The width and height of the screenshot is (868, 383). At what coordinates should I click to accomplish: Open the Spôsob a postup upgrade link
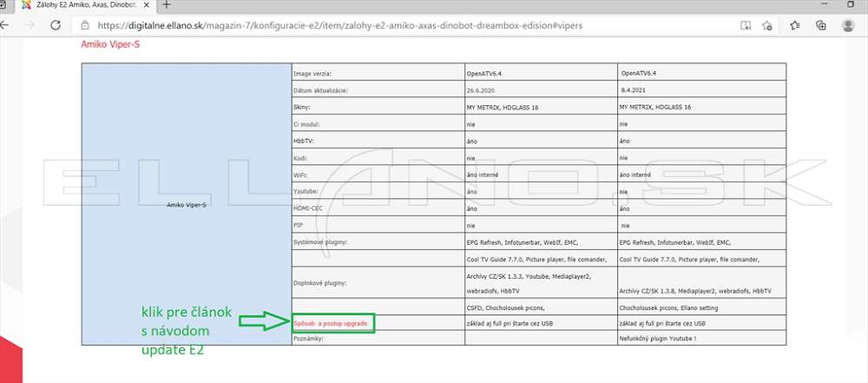click(x=331, y=323)
